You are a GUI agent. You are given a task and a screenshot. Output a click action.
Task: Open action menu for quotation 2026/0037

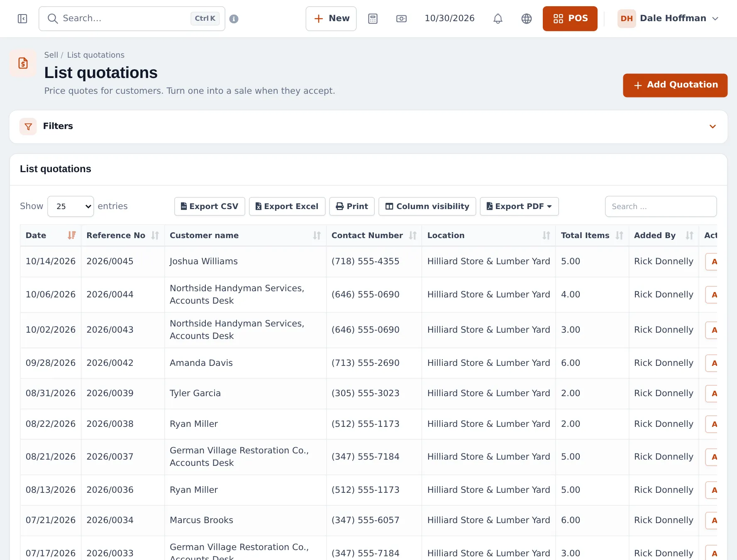712,457
